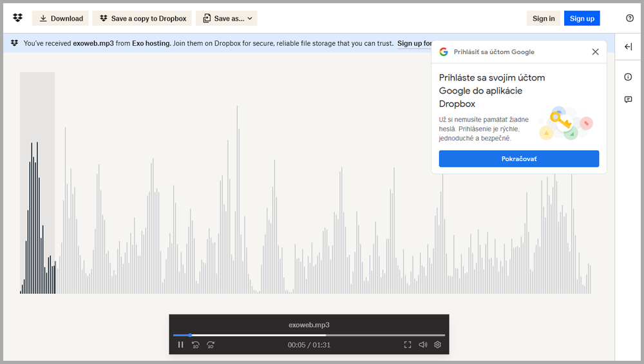Click the blue Sign up button
The height and width of the screenshot is (364, 644).
(582, 19)
